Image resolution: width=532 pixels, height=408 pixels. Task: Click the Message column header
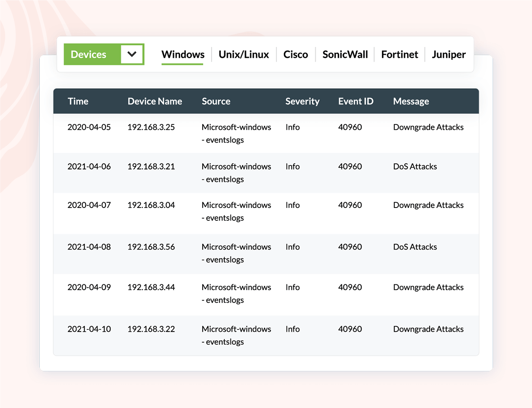pyautogui.click(x=411, y=101)
